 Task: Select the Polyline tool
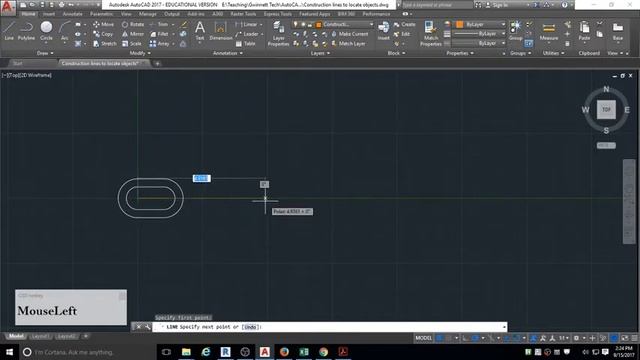click(x=26, y=31)
